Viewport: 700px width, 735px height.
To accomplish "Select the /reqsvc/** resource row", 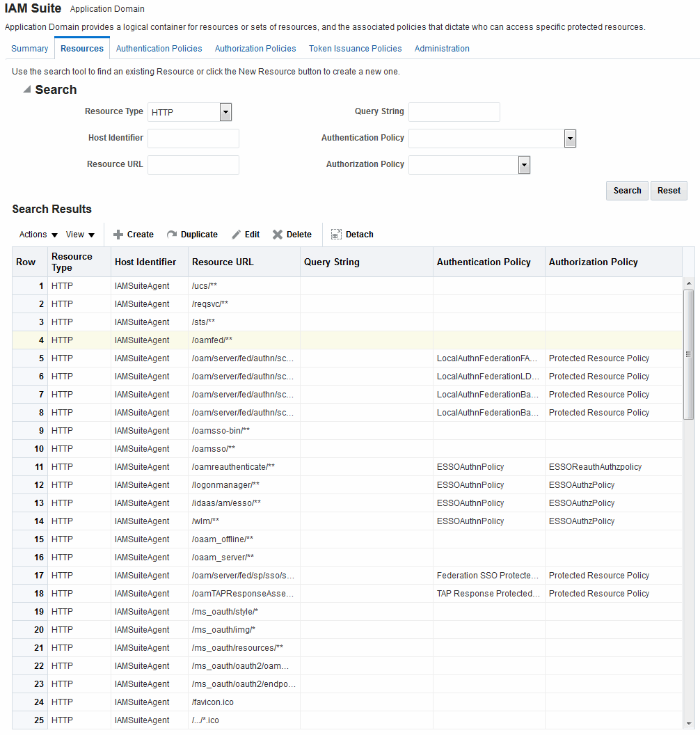I will 347,304.
